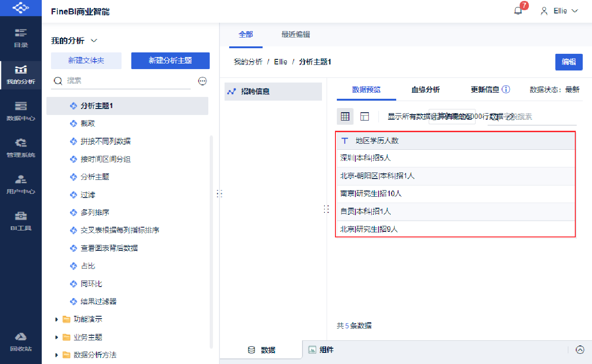This screenshot has height=364, width=592.
Task: Select 招聘信息 dataset
Action: pos(273,91)
